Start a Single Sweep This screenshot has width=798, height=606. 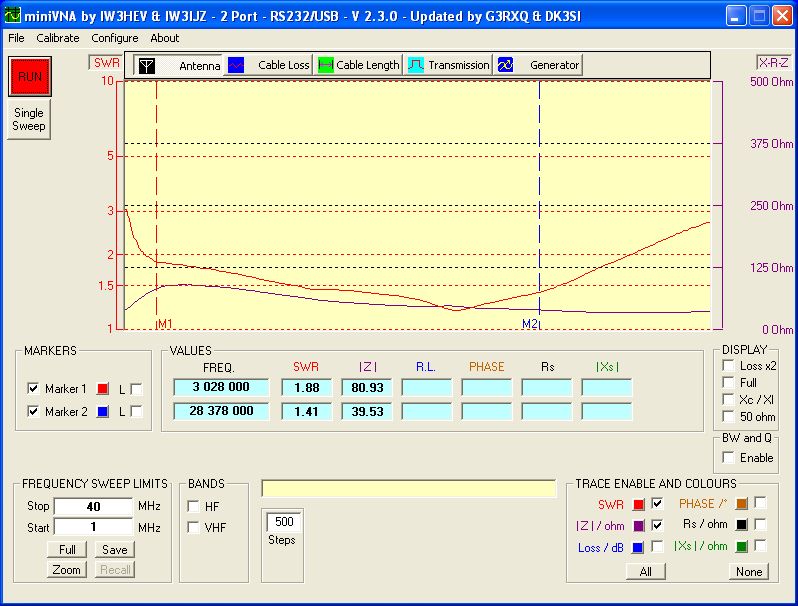[x=28, y=120]
